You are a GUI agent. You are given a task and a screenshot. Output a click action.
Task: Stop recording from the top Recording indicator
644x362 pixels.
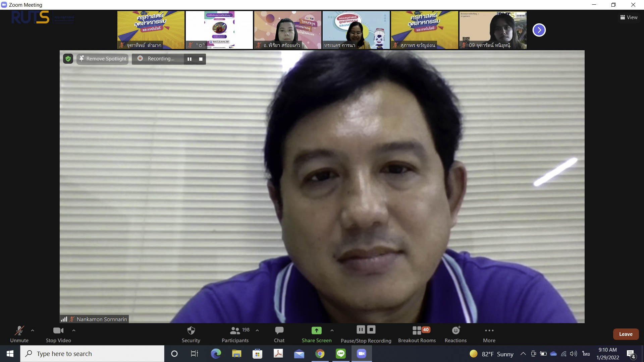(201, 59)
